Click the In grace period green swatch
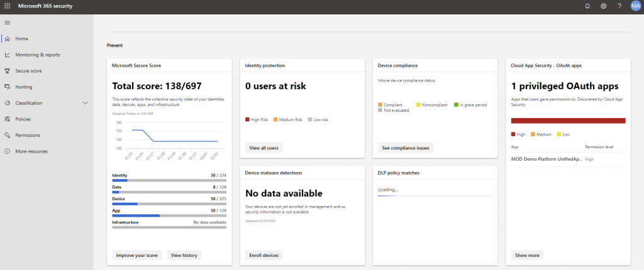The height and width of the screenshot is (270, 644). click(x=456, y=105)
